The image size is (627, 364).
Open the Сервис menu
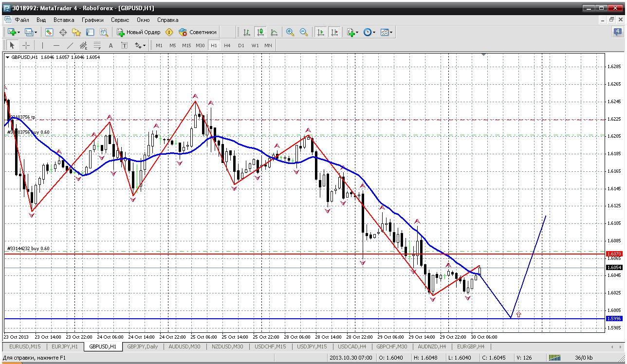click(120, 20)
